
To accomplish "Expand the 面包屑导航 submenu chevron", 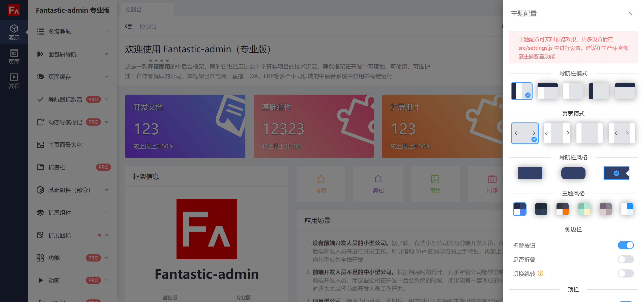I will click(x=106, y=54).
